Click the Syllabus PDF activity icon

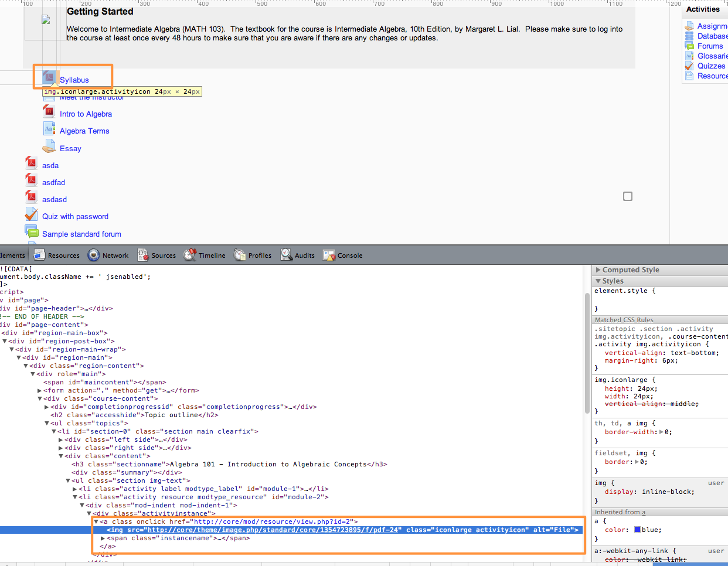point(49,78)
